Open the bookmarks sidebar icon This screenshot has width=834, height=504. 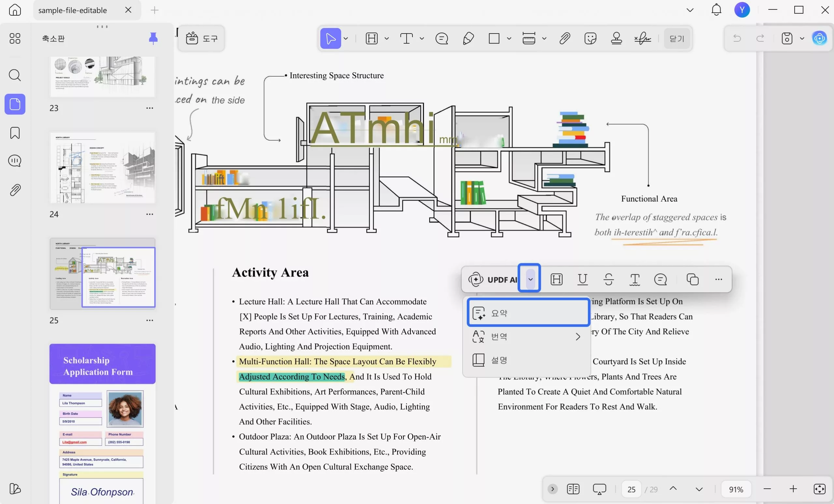pyautogui.click(x=15, y=133)
